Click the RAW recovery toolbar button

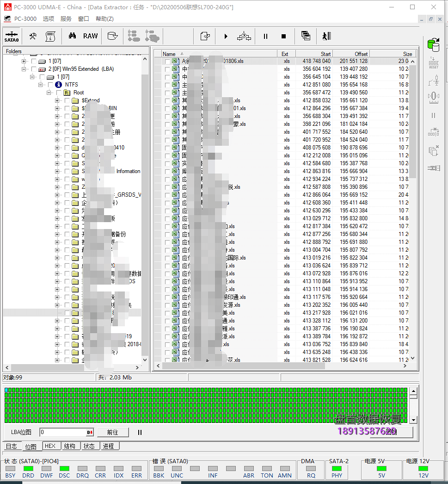coord(90,36)
